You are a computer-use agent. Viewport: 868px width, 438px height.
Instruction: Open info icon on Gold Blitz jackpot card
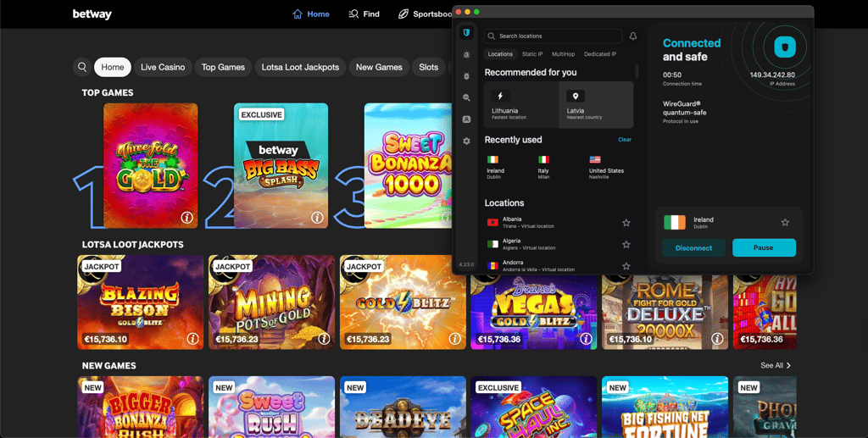[455, 339]
